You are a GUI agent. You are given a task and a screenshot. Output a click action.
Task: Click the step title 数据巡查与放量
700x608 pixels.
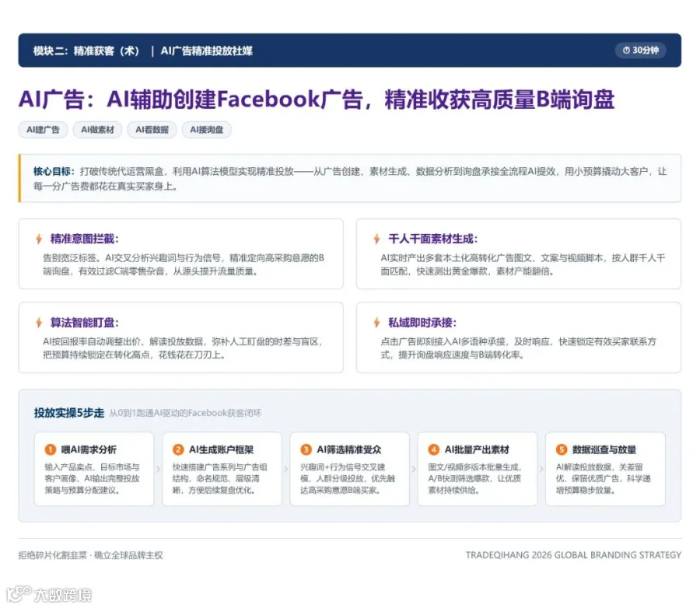[604, 449]
